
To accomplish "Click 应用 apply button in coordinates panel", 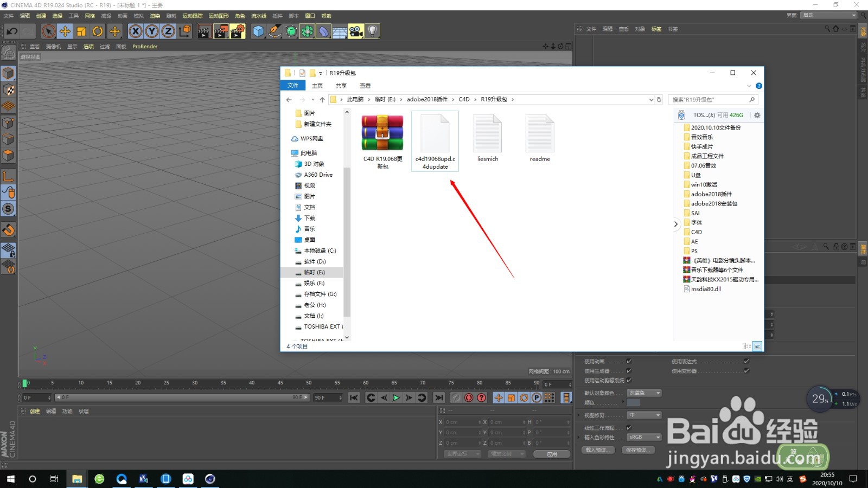I will pyautogui.click(x=552, y=454).
